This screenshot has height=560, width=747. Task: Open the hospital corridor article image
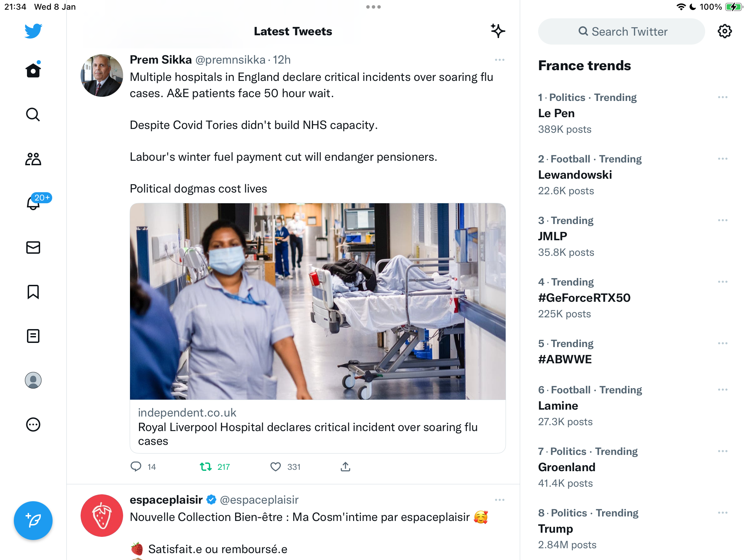[x=318, y=301]
